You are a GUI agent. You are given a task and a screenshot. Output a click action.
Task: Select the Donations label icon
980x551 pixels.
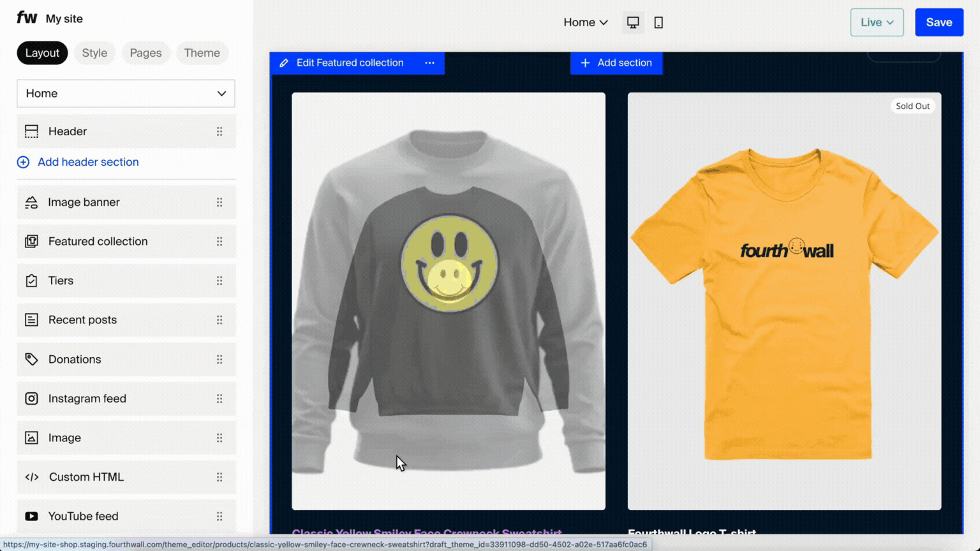(31, 359)
